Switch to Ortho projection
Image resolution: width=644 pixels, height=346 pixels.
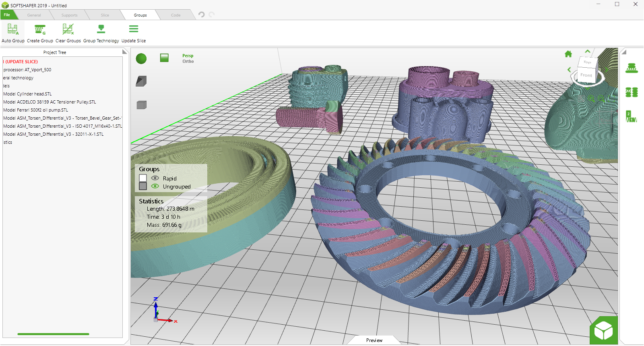[x=188, y=61]
